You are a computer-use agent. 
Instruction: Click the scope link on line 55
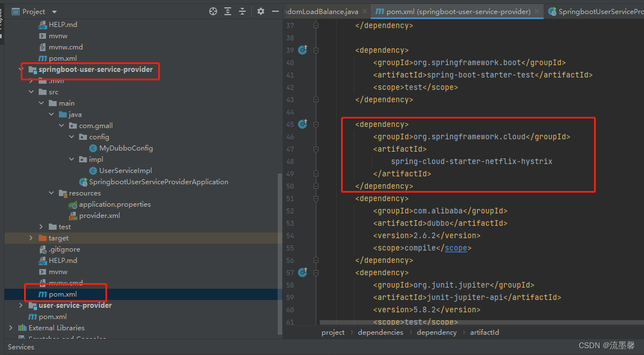456,248
